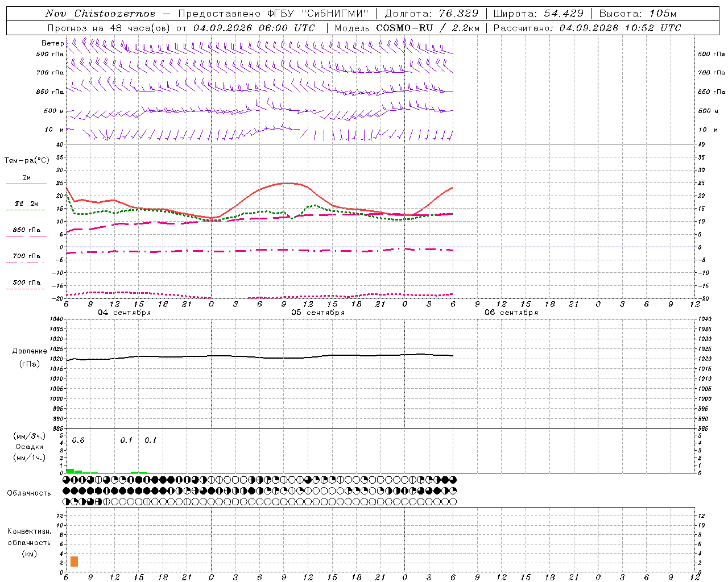Click the 05 сентября date label
The height and width of the screenshot is (582, 728).
click(318, 313)
